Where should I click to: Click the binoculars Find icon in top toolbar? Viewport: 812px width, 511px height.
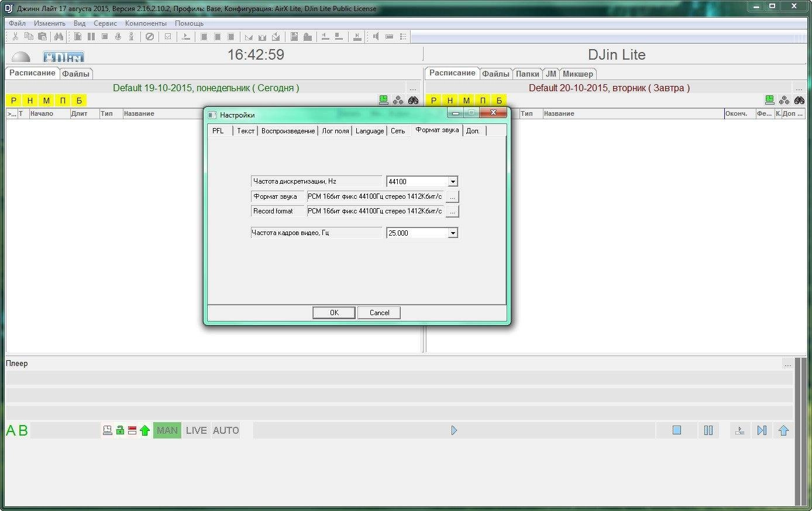pyautogui.click(x=59, y=36)
